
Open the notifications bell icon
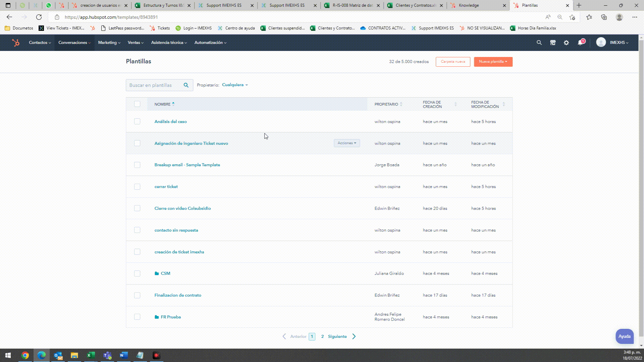click(x=580, y=43)
